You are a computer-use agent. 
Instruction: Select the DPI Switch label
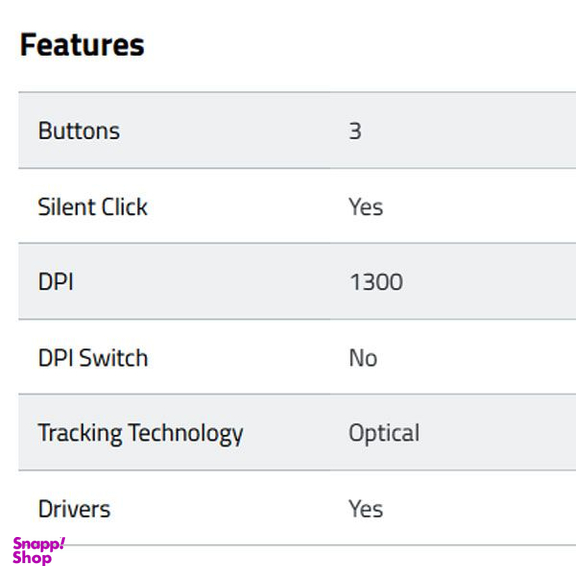(93, 357)
